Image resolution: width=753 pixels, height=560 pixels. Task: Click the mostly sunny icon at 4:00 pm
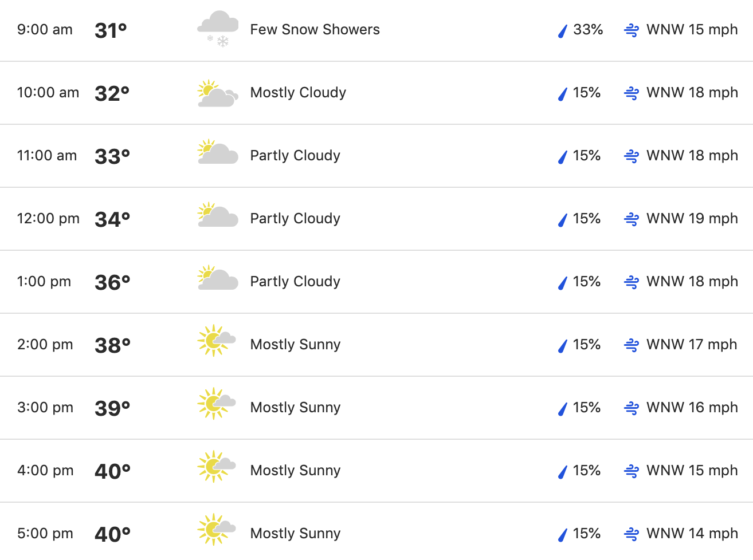(217, 467)
